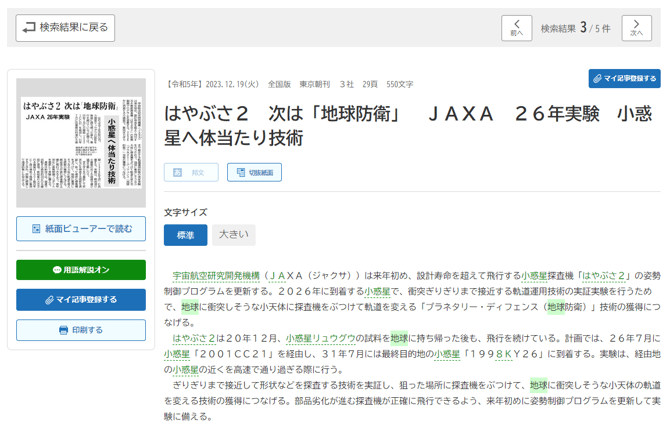Click the 「1998KY26」 asteroid name

504,354
